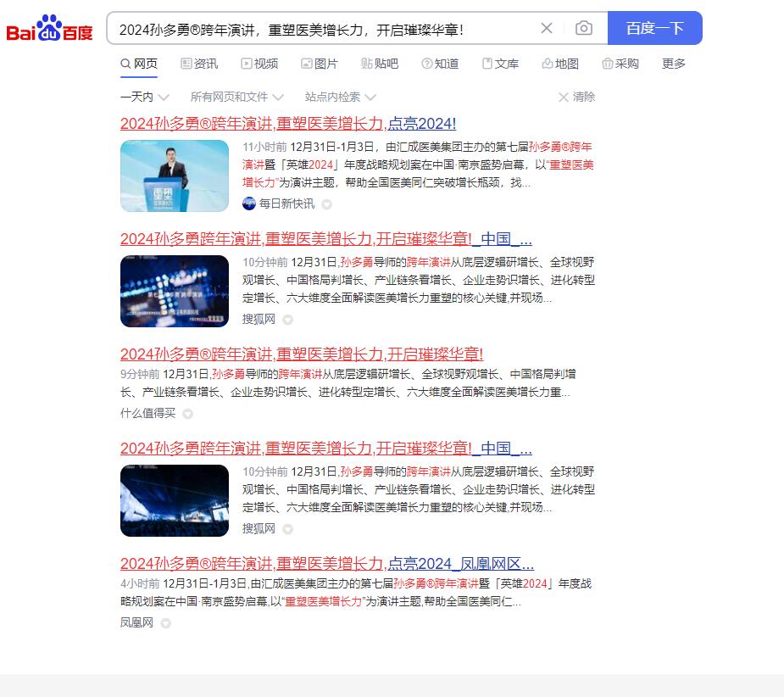Open the thumbnail of the dark auditorium
Viewport: 784px width, 697px height.
(175, 501)
